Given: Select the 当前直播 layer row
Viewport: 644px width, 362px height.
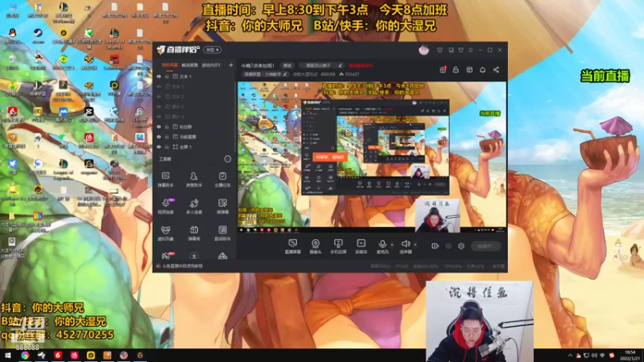Looking at the screenshot, I should coord(194,137).
